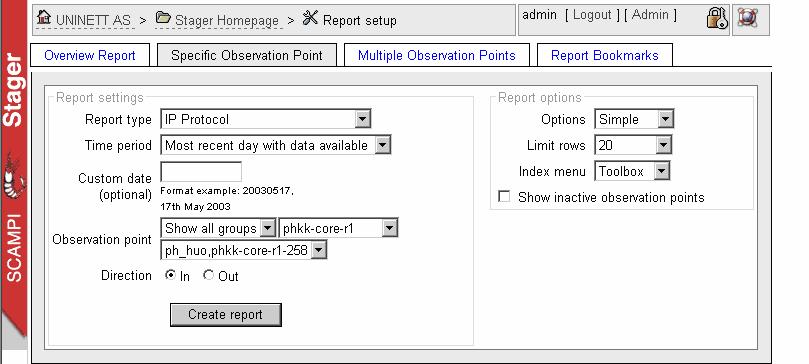Click the globe icon at top right

747,18
